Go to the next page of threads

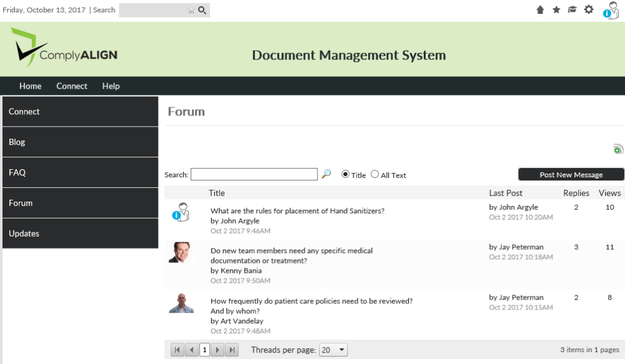pyautogui.click(x=217, y=350)
